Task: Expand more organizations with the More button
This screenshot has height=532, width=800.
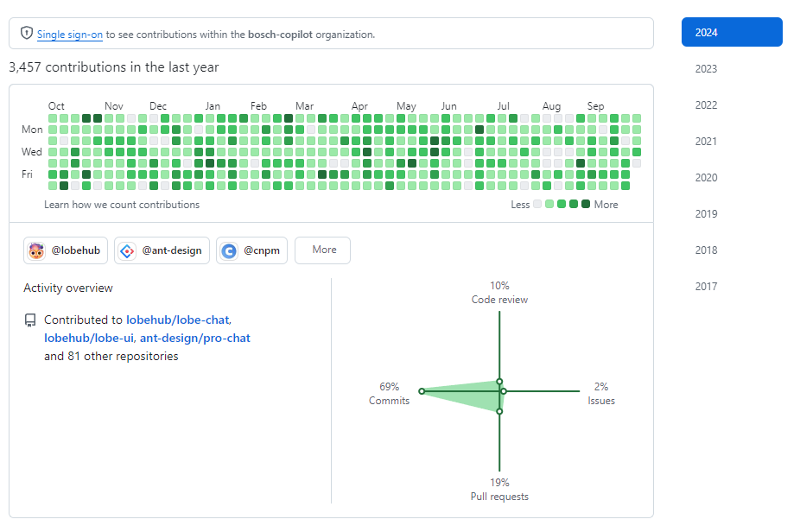Action: 323,250
